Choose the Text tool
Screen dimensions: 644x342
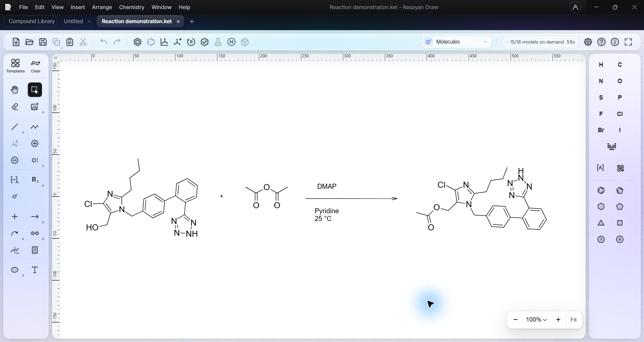tap(35, 270)
